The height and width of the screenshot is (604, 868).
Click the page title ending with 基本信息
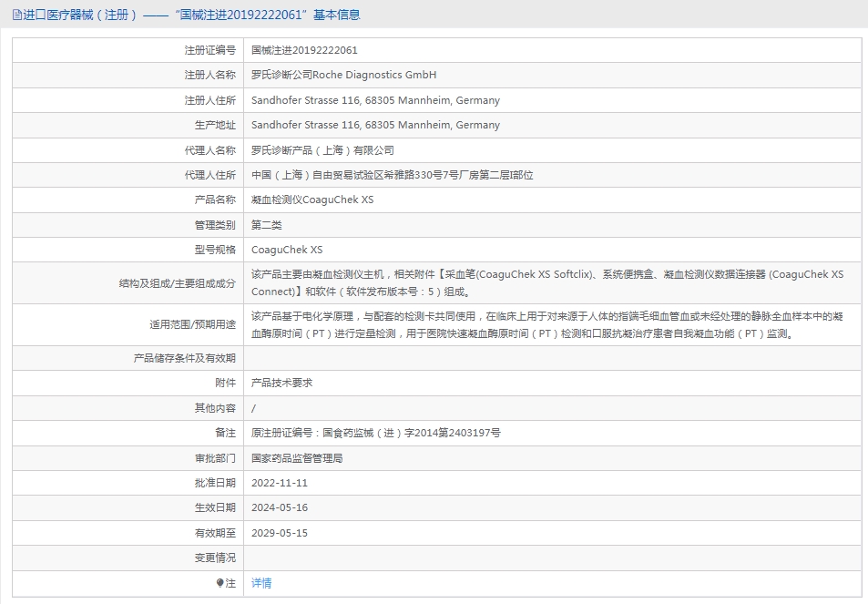[191, 15]
